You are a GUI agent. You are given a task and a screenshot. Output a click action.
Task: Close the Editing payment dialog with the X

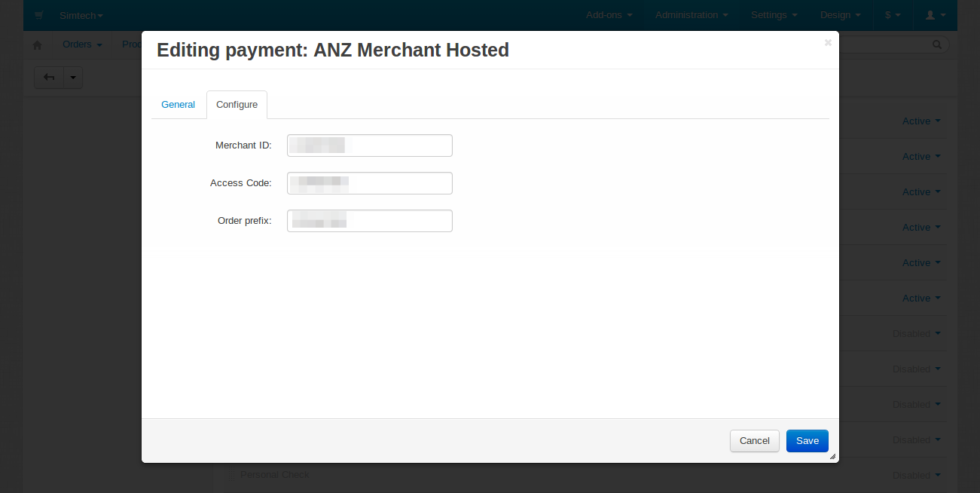click(x=828, y=43)
